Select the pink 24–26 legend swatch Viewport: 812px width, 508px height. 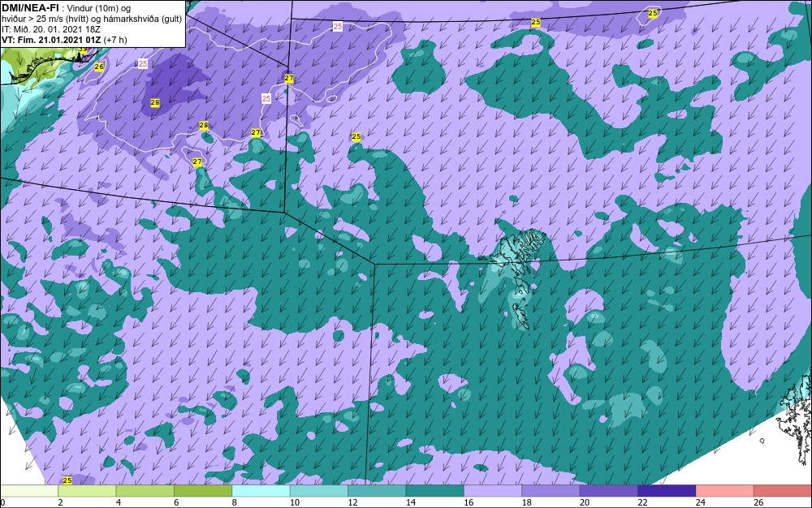point(725,491)
